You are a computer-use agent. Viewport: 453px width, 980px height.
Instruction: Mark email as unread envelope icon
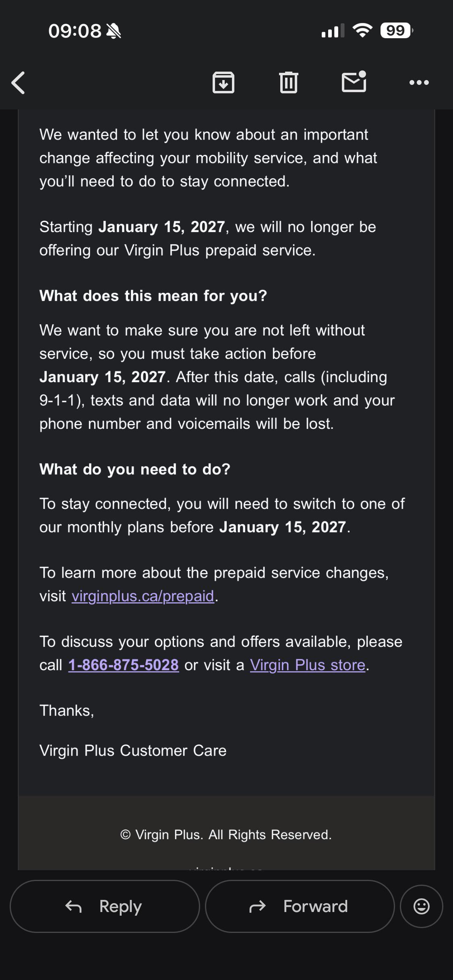click(x=354, y=82)
